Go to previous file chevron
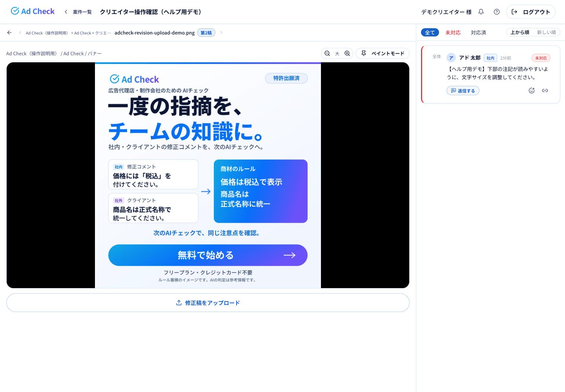Viewport: 565px width, 392px height. (x=20, y=33)
